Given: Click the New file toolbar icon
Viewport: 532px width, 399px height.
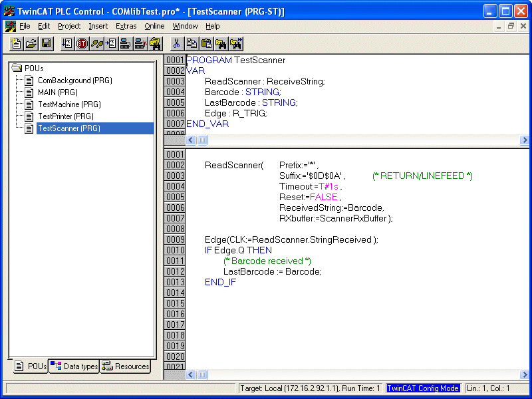Looking at the screenshot, I should (16, 44).
